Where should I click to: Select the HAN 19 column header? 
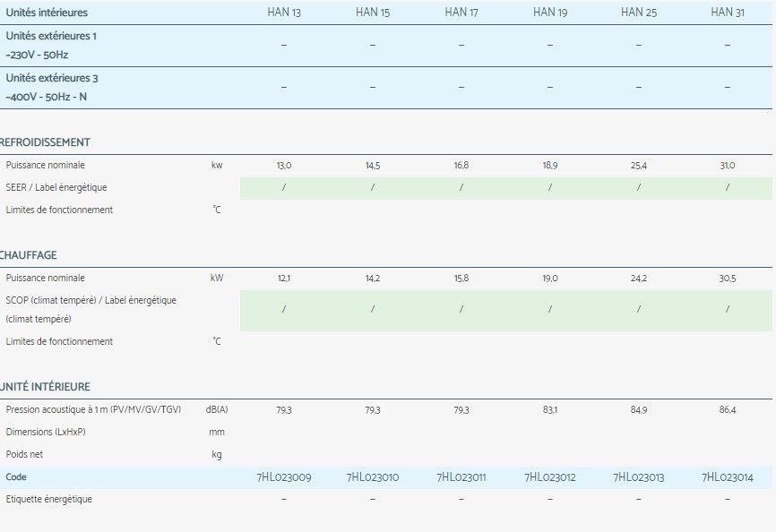pyautogui.click(x=550, y=13)
